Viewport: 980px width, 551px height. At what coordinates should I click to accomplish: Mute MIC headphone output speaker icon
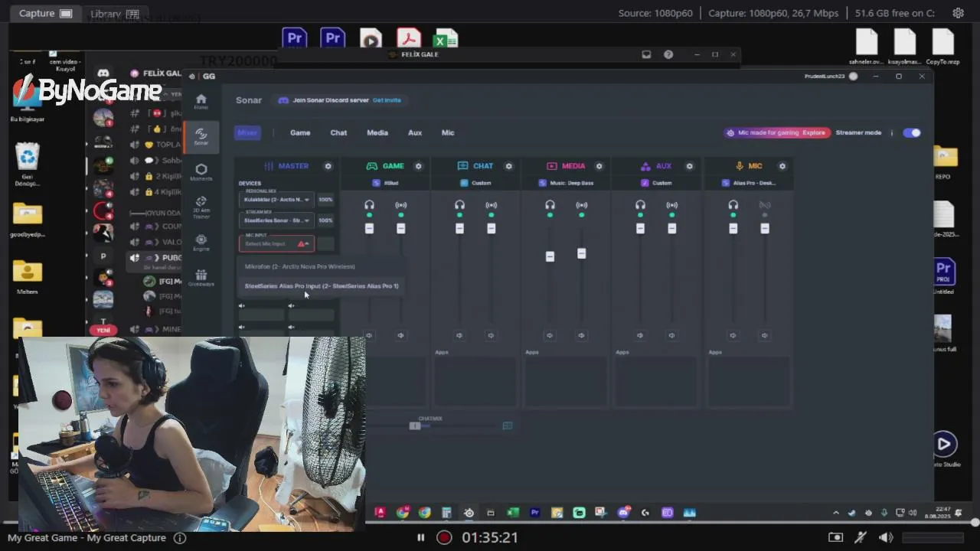pyautogui.click(x=733, y=335)
